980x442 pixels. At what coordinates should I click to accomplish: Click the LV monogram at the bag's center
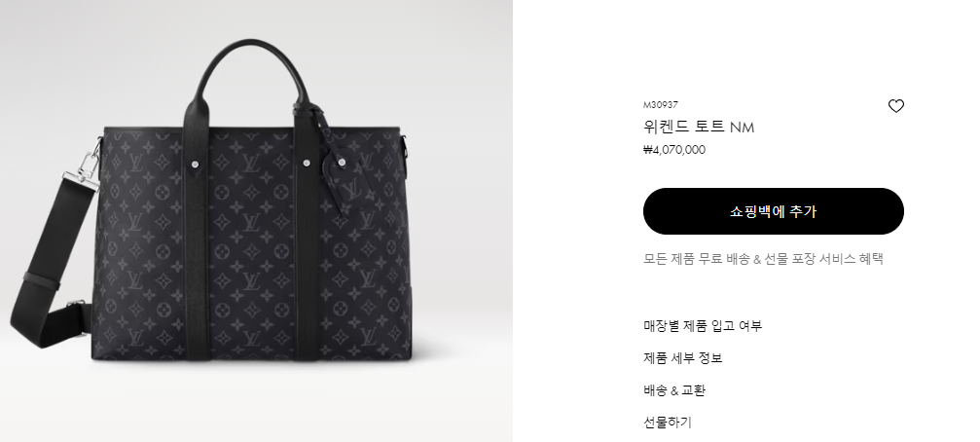pyautogui.click(x=251, y=221)
